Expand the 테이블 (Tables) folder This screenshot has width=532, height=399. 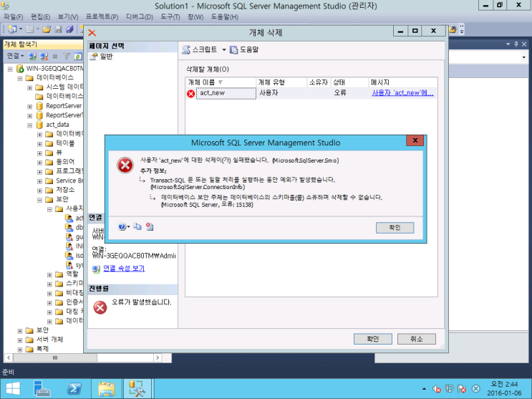[x=39, y=144]
